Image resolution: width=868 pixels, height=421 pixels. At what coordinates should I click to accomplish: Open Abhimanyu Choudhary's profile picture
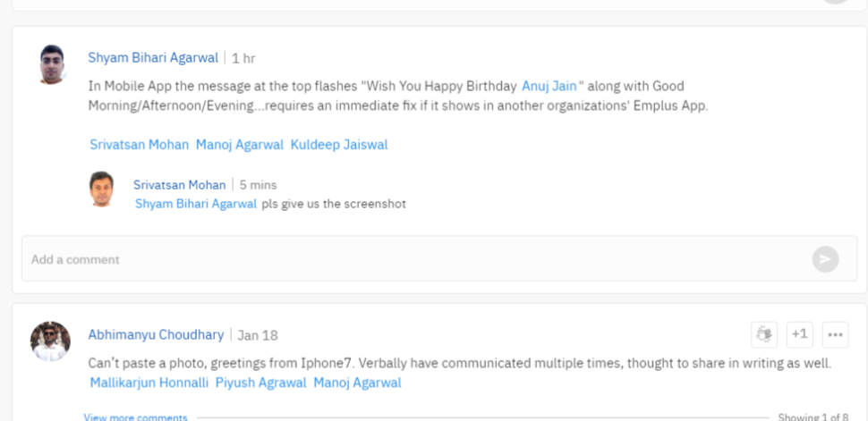pos(50,341)
